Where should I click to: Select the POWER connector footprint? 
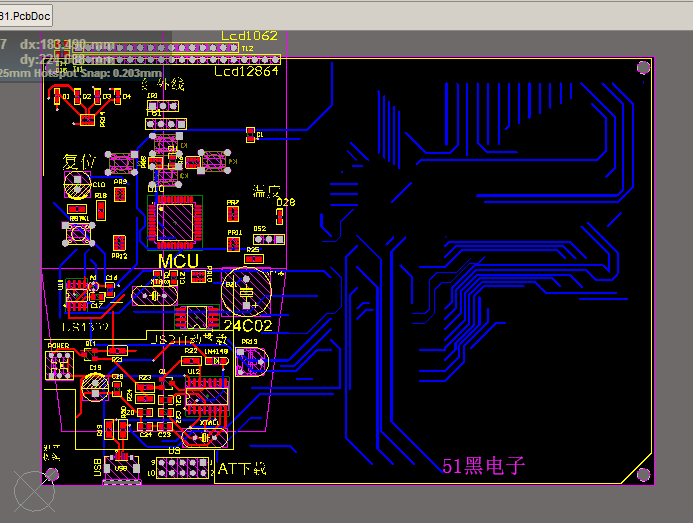(x=59, y=365)
